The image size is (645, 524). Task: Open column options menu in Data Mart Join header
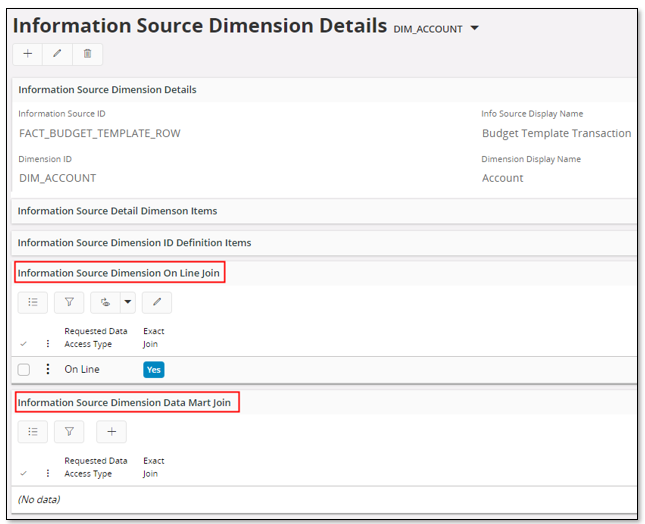(x=47, y=474)
